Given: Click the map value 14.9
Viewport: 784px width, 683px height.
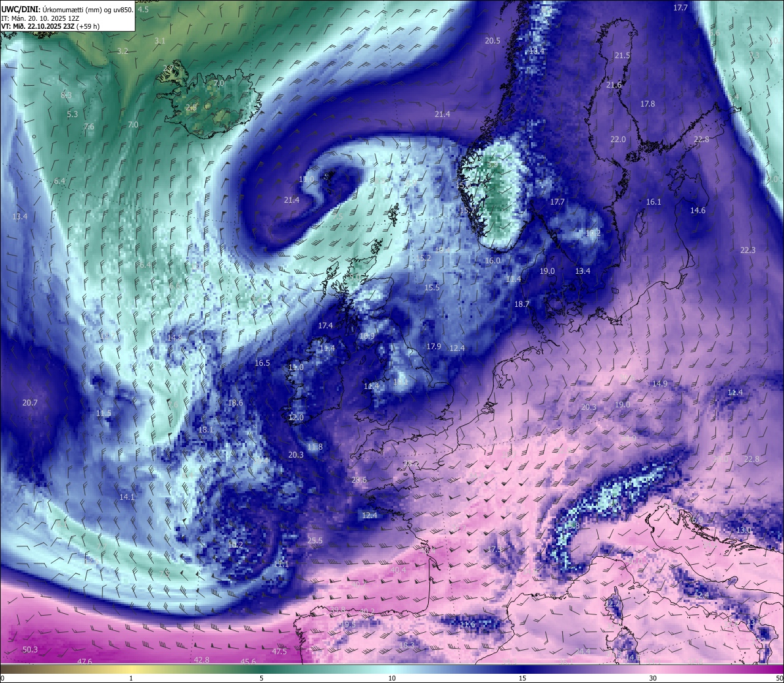Looking at the screenshot, I should (660, 383).
